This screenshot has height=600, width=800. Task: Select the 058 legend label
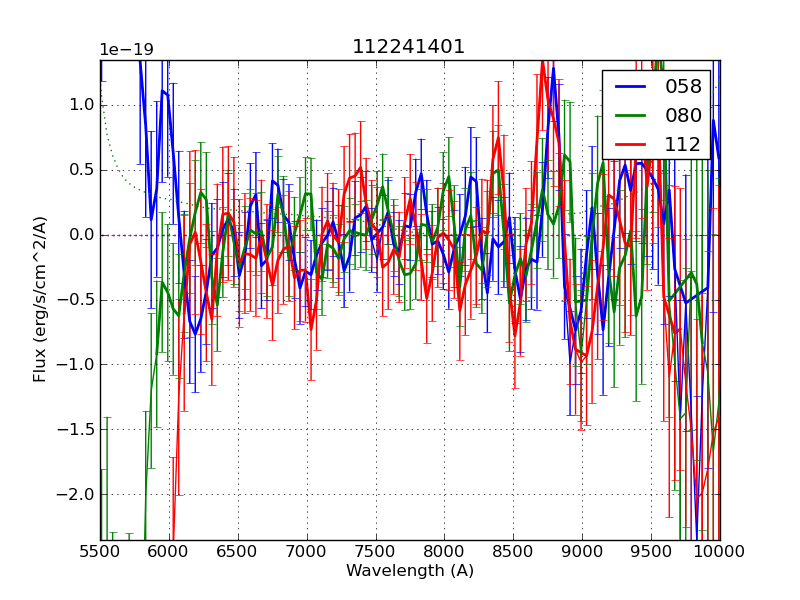tap(683, 87)
